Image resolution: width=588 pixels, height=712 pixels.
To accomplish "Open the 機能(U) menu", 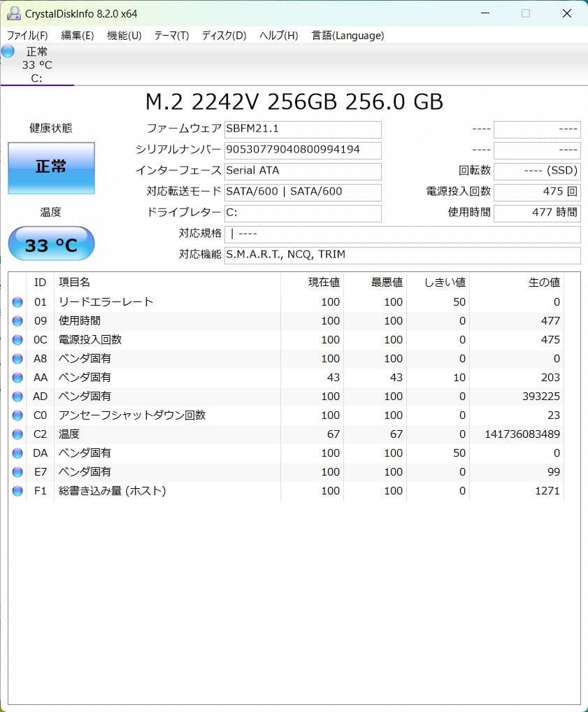I will coord(124,36).
